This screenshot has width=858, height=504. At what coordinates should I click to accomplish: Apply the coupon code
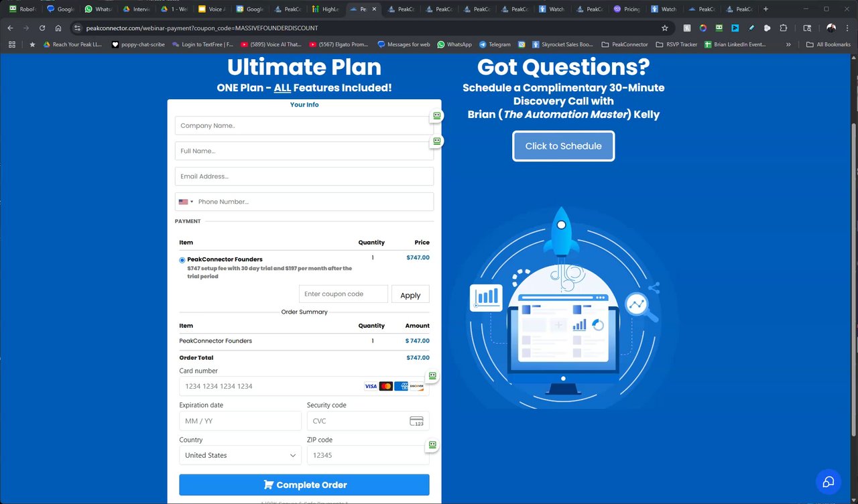[410, 295]
